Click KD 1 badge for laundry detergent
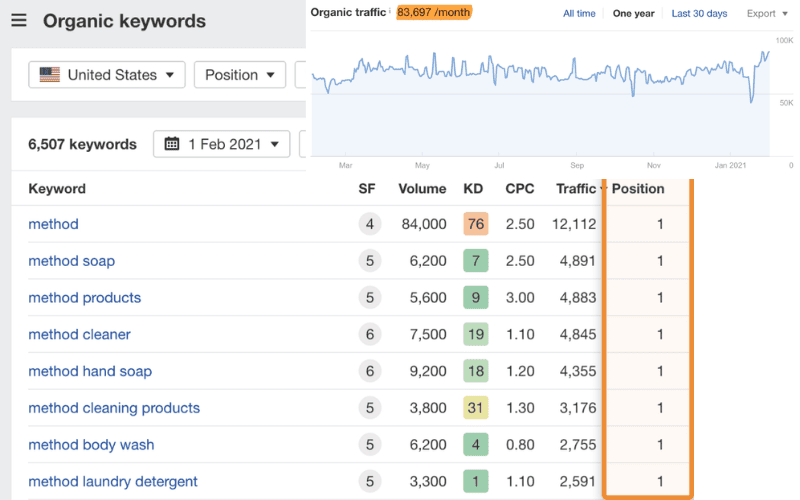 coord(476,481)
